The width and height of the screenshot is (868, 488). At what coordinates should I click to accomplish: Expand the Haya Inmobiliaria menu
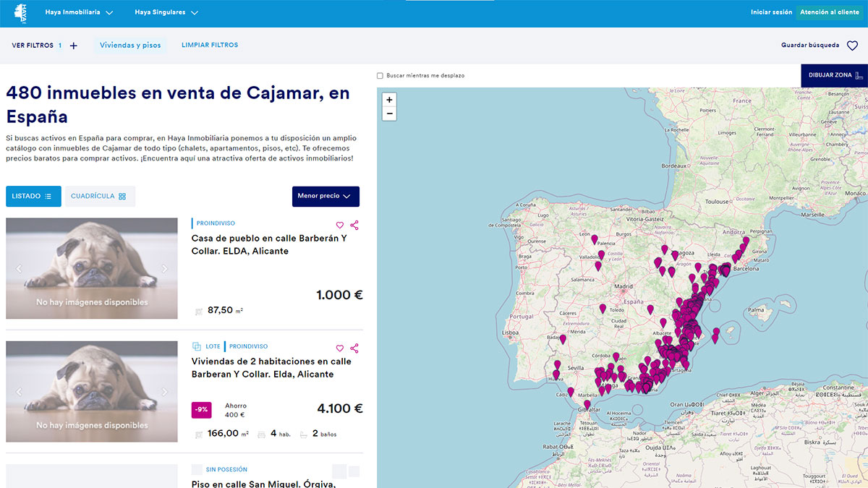79,12
